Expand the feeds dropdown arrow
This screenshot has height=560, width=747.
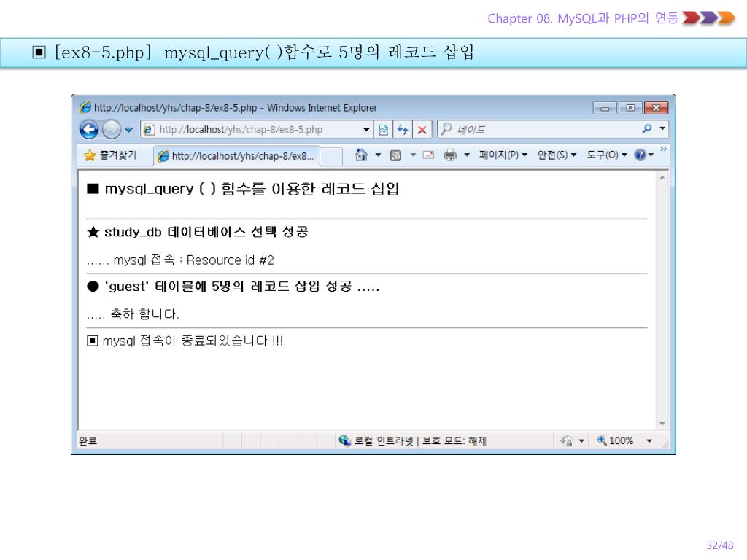413,155
